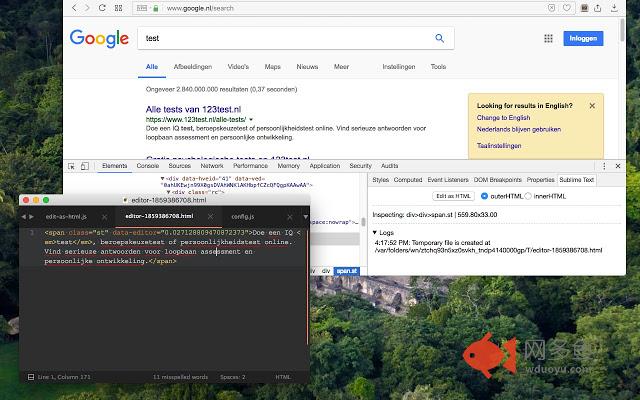
Task: Click the Inloggen button
Action: point(583,38)
